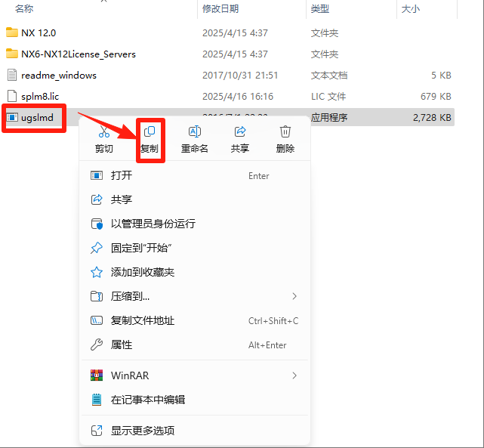
Task: Select the NX 12.0 folder
Action: click(39, 33)
